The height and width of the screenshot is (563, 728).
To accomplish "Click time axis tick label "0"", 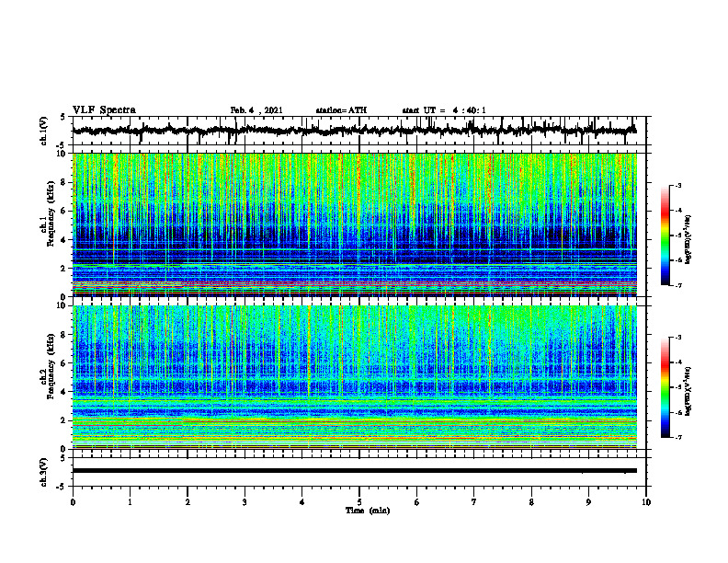I will pos(73,502).
